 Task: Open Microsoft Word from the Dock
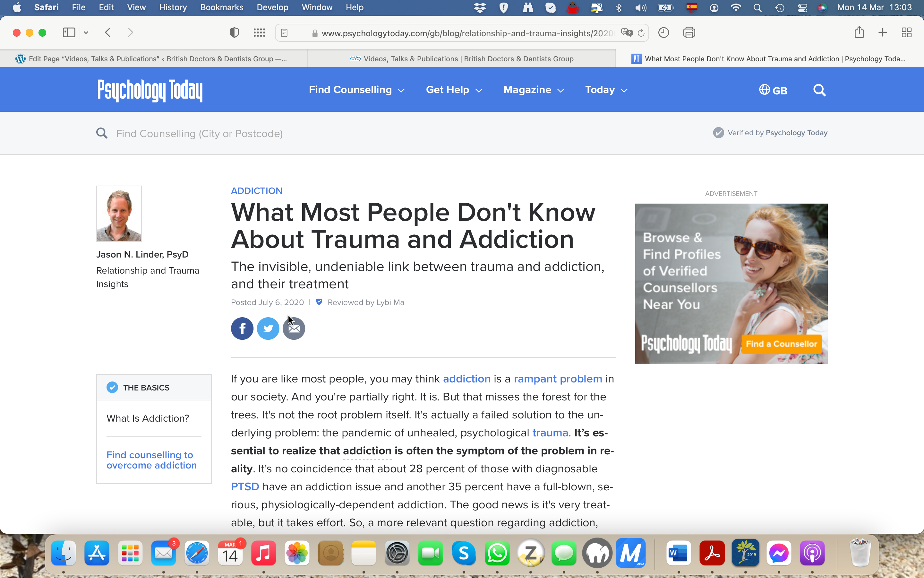click(679, 553)
